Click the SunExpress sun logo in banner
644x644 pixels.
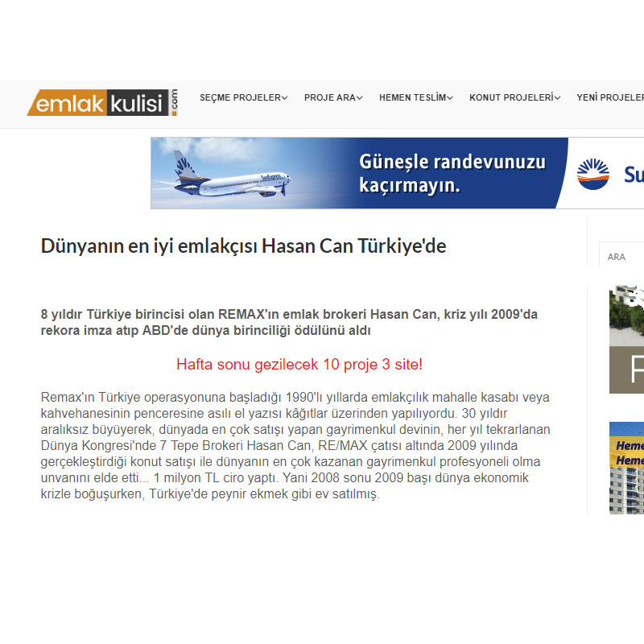[592, 174]
